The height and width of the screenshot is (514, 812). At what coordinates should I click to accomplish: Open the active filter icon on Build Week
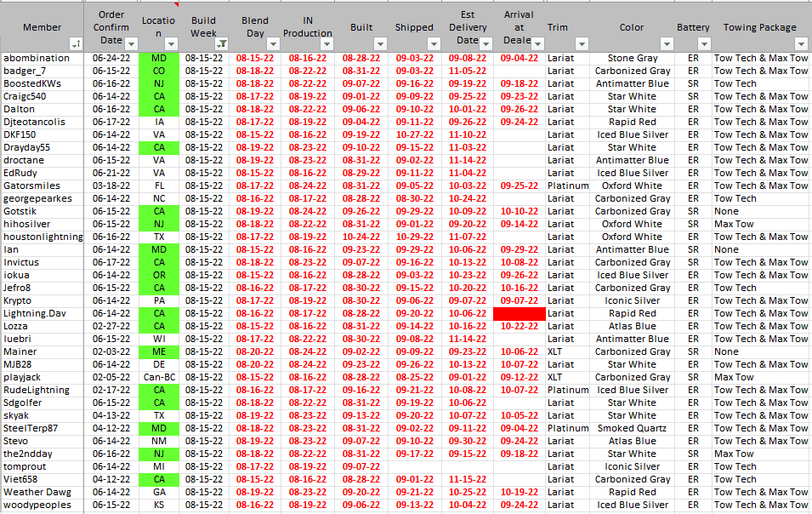point(221,43)
